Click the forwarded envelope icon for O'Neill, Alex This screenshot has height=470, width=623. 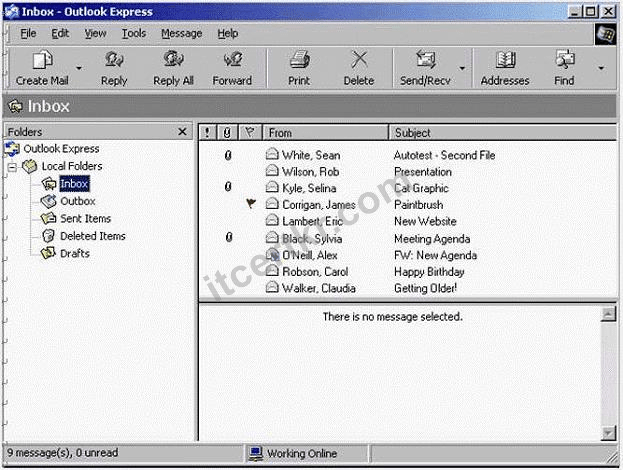tap(272, 254)
